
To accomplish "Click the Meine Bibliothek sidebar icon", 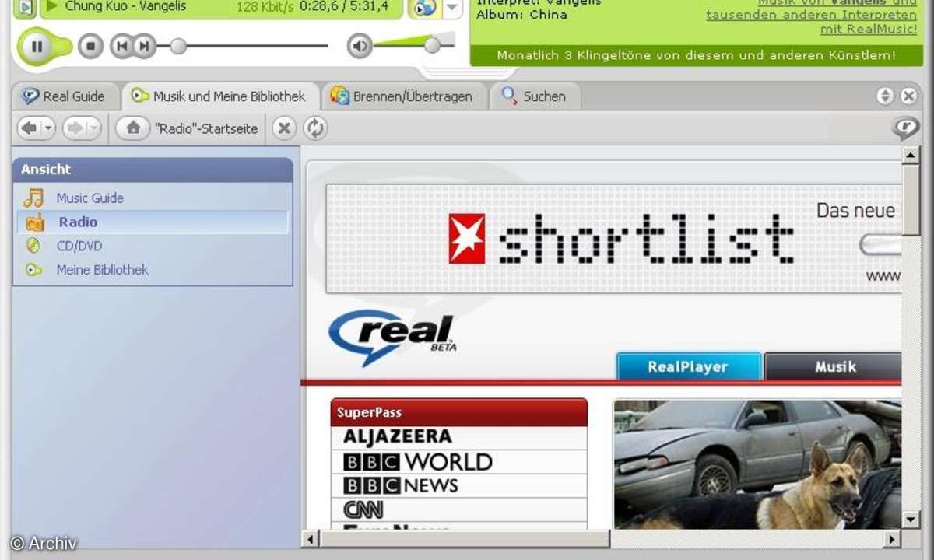I will point(33,270).
